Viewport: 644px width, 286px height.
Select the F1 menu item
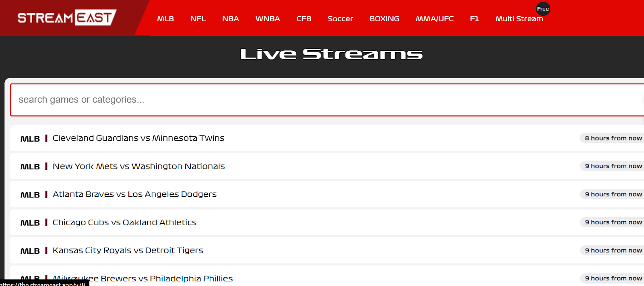tap(475, 19)
